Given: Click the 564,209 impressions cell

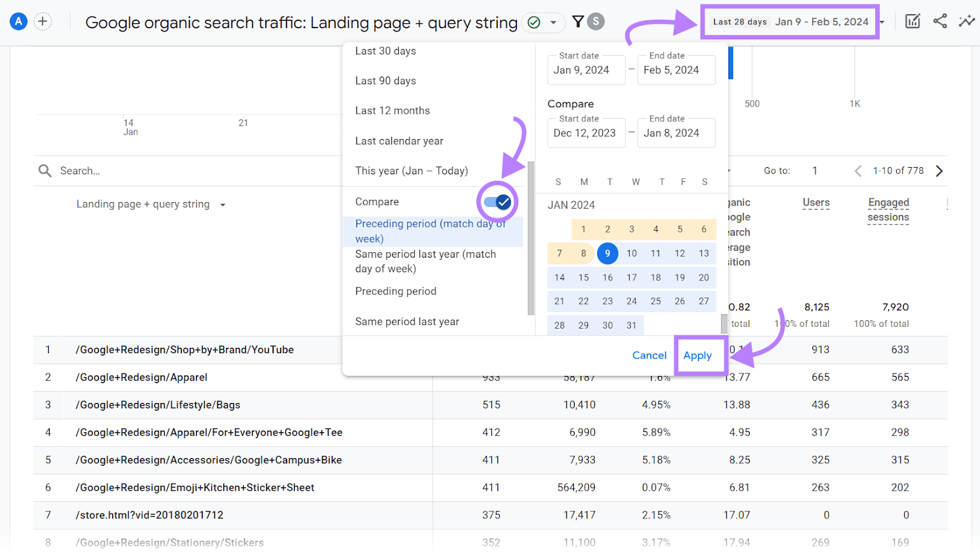Looking at the screenshot, I should point(576,487).
